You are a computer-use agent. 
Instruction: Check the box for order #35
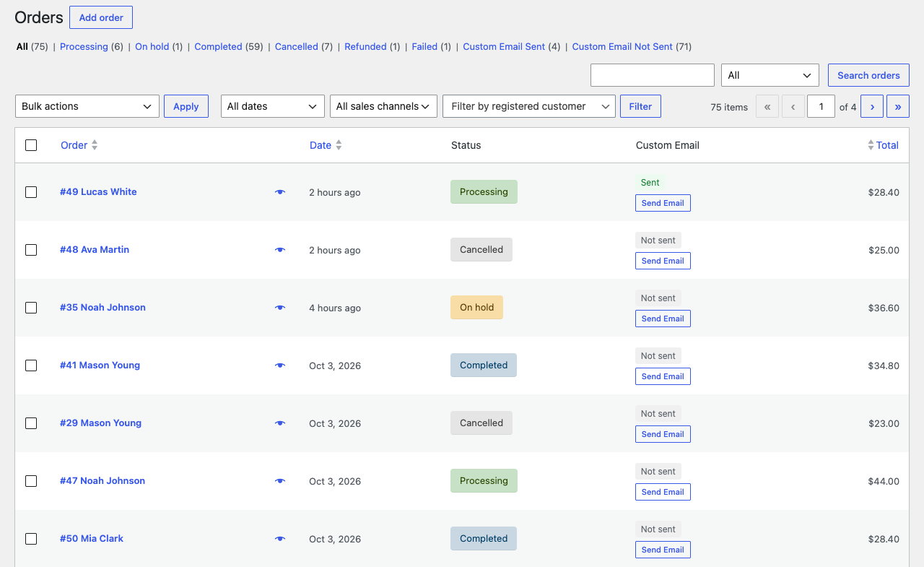pos(31,308)
